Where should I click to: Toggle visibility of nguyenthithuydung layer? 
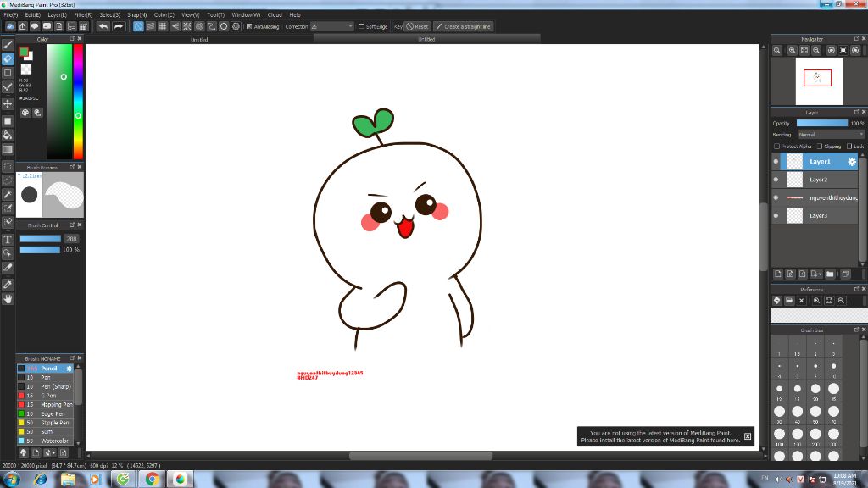pos(776,197)
